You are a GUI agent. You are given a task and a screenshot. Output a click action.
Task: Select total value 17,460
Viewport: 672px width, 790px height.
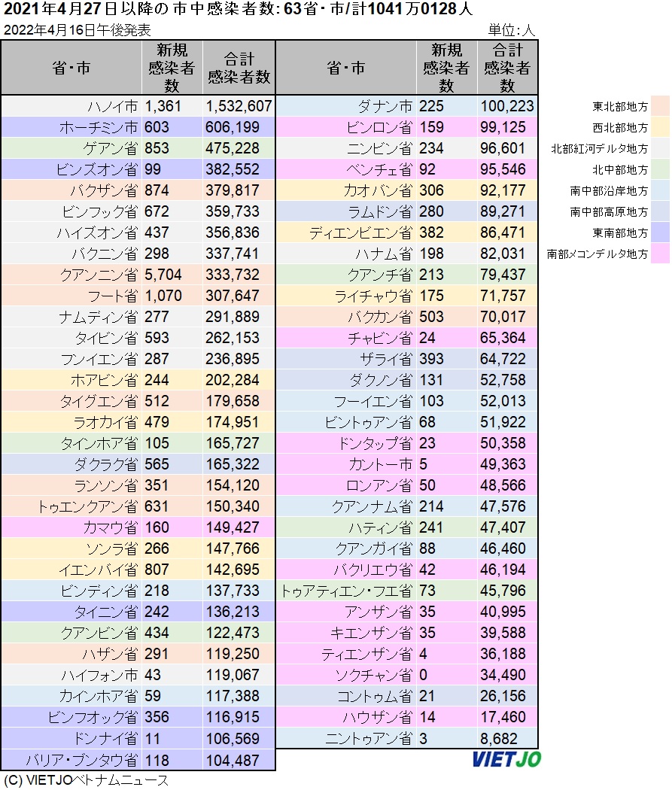(503, 718)
